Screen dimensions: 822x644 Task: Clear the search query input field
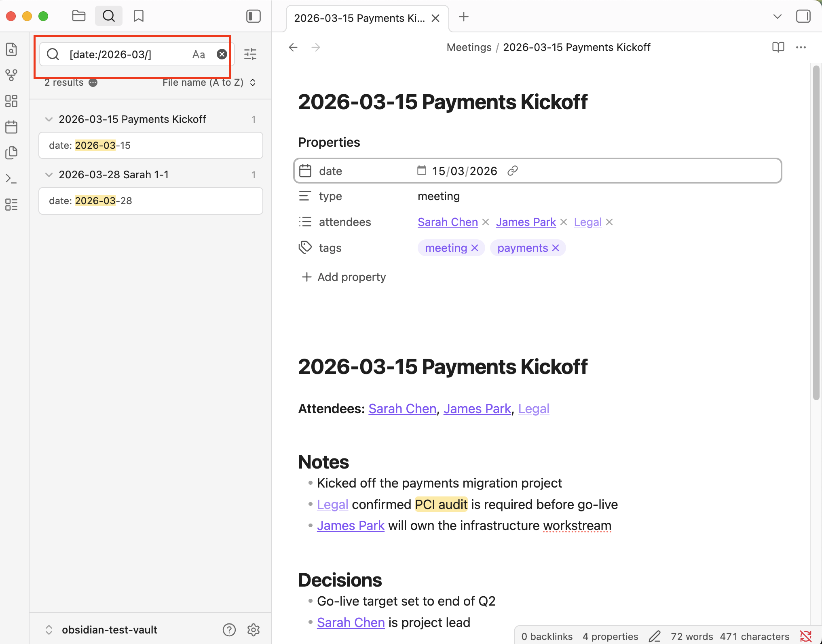[222, 54]
